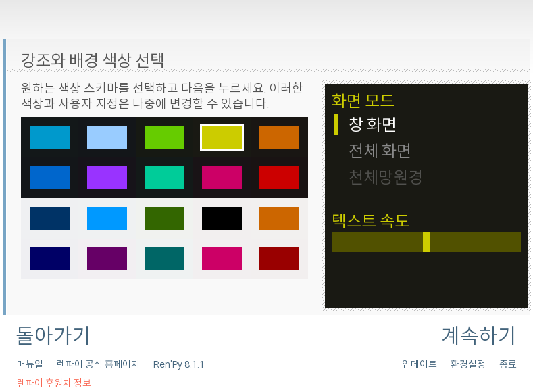The width and height of the screenshot is (533, 392).
Task: Select the cyan blue swatch in dark theme row
Action: point(49,137)
